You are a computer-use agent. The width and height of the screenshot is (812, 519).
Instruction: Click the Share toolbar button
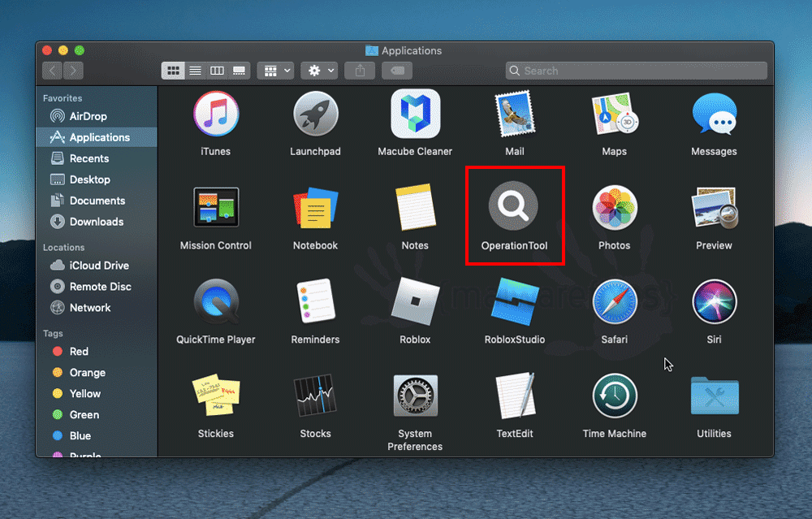coord(360,71)
